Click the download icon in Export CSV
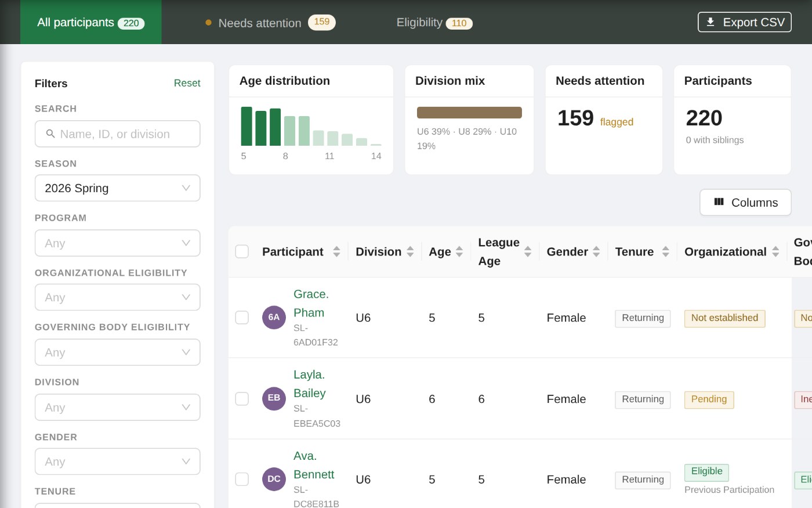The width and height of the screenshot is (812, 508). (x=710, y=22)
